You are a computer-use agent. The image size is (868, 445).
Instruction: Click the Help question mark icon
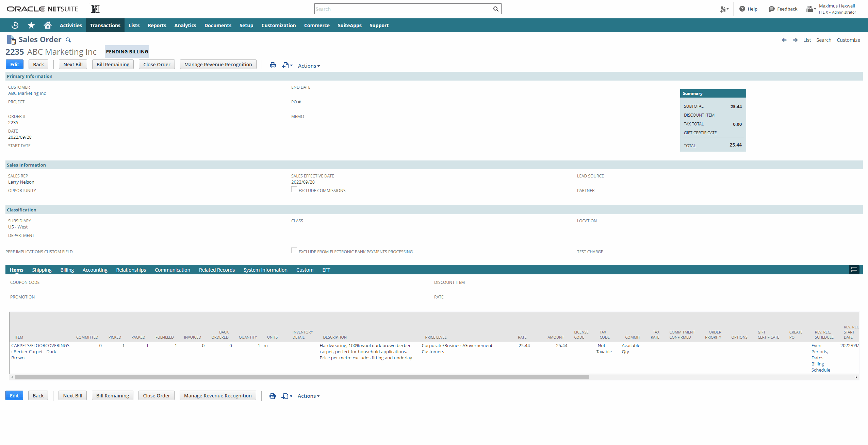click(742, 9)
